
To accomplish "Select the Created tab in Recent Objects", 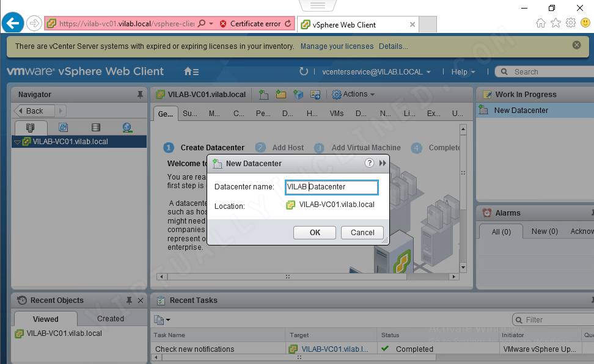I will click(111, 318).
